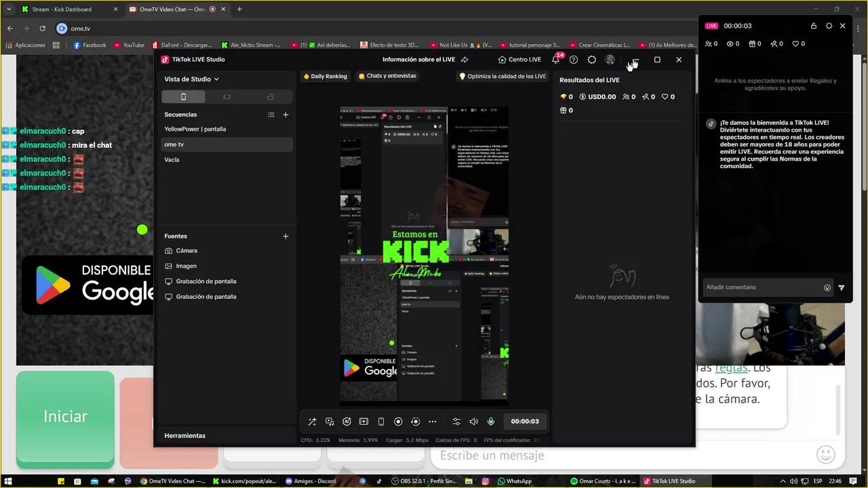The image size is (868, 488).
Task: Select portrait phone layout mode
Action: [x=183, y=97]
